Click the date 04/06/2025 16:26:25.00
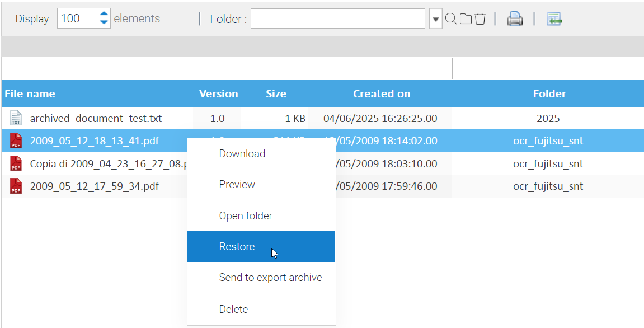This screenshot has width=644, height=328. [380, 118]
